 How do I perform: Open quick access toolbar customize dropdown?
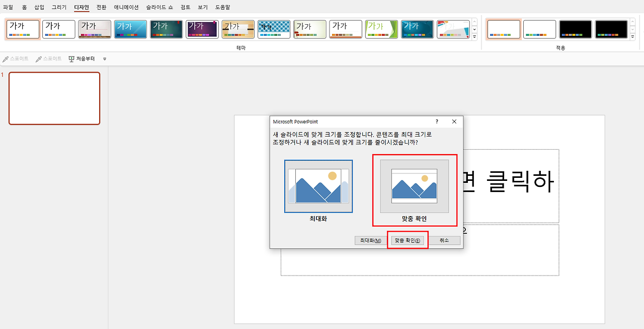coord(105,59)
